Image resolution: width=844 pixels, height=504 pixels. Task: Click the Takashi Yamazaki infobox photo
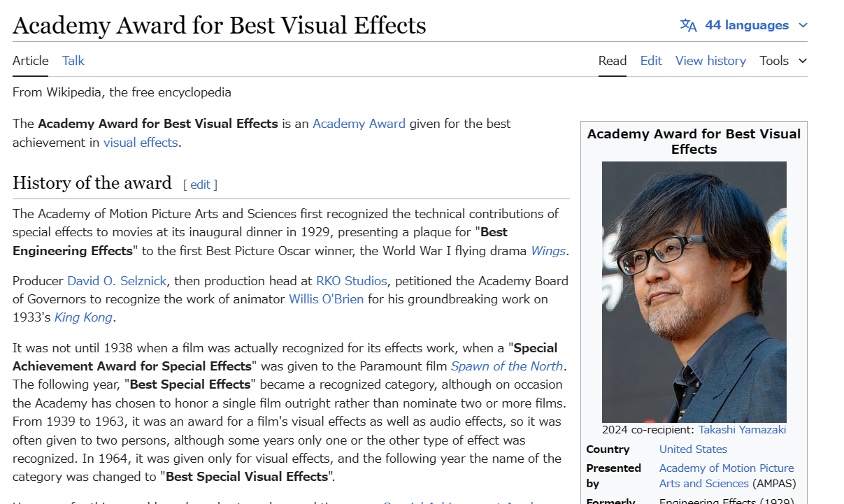pos(694,291)
